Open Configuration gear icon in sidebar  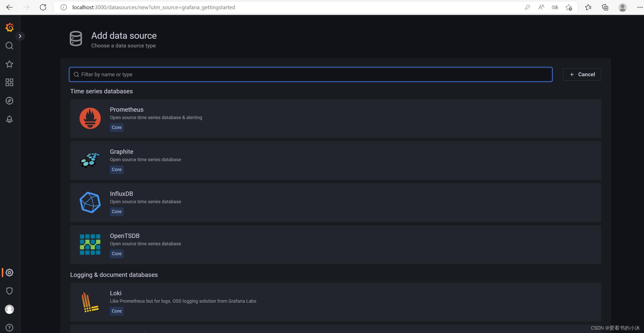9,273
